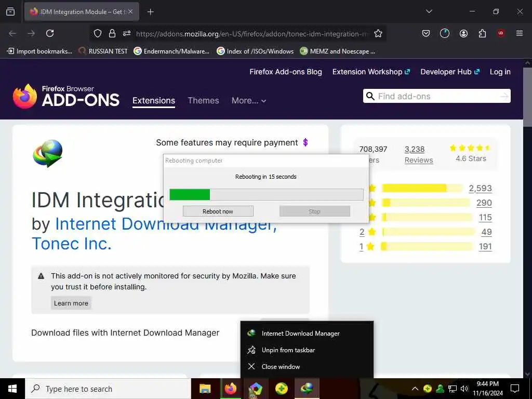The image size is (532, 399).
Task: Click the five-star yellow rating bar
Action: [422, 188]
